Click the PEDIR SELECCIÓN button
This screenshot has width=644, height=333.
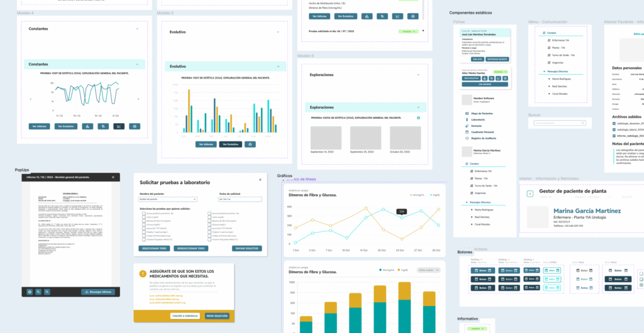click(216, 316)
